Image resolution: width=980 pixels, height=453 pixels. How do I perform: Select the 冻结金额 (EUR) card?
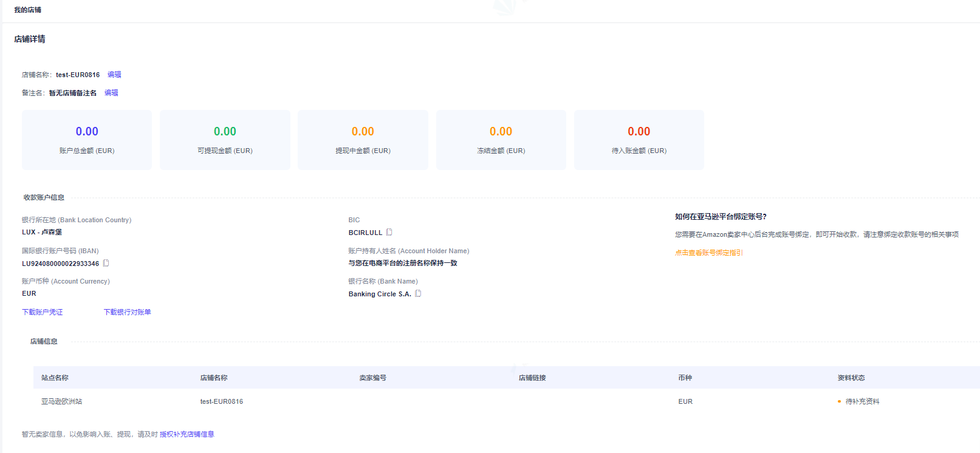[x=501, y=140]
